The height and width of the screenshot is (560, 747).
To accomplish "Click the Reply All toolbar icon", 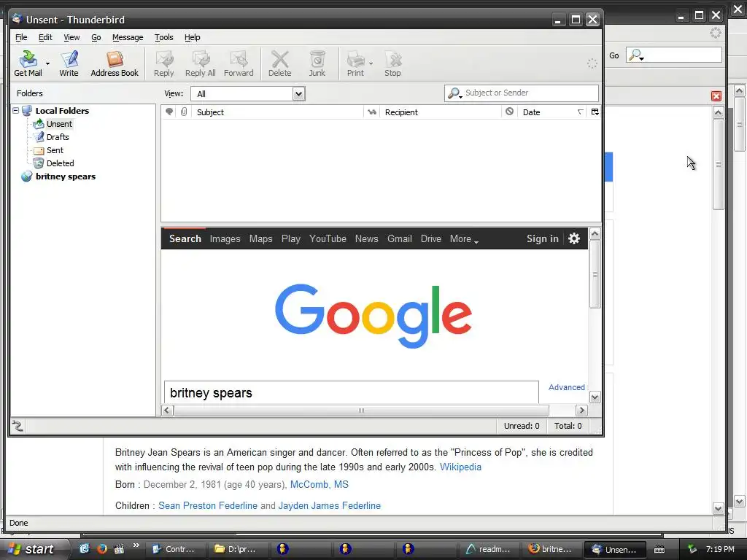I will pos(200,64).
